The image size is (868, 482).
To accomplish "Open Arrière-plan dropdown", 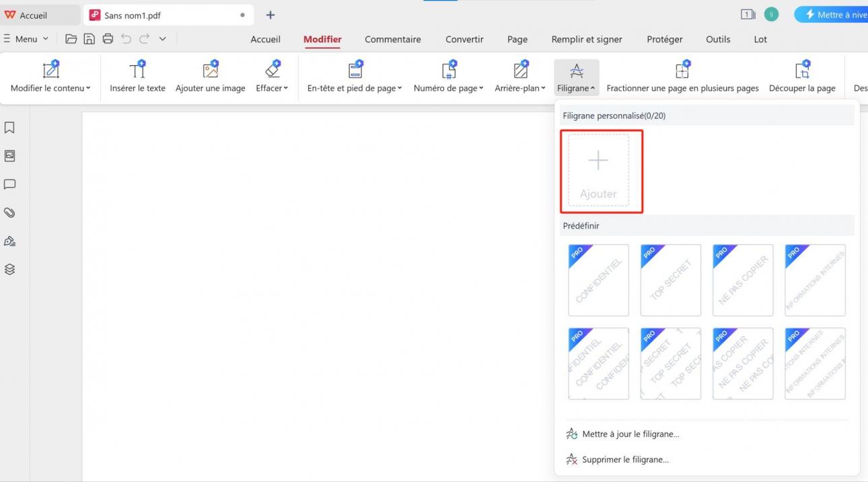I will (520, 77).
